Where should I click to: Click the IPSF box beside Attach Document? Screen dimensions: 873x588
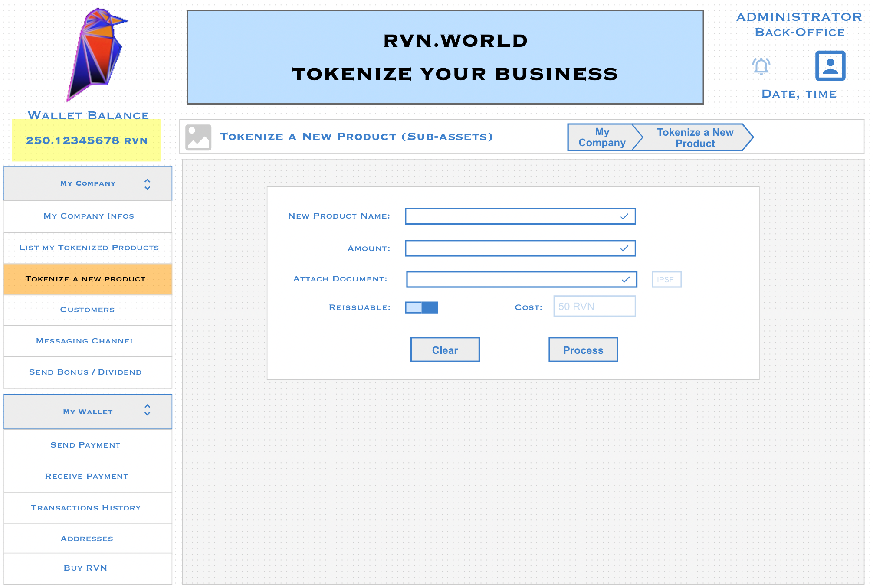666,280
